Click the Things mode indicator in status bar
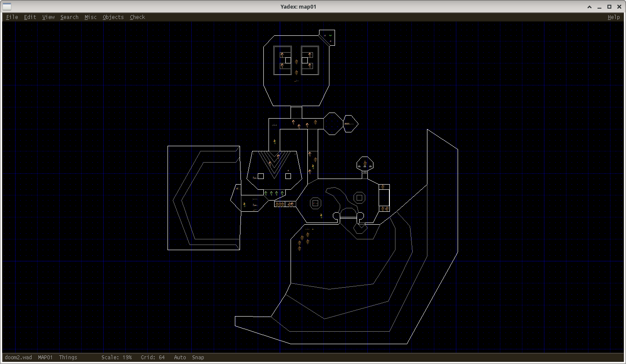This screenshot has height=364, width=626. [68, 358]
